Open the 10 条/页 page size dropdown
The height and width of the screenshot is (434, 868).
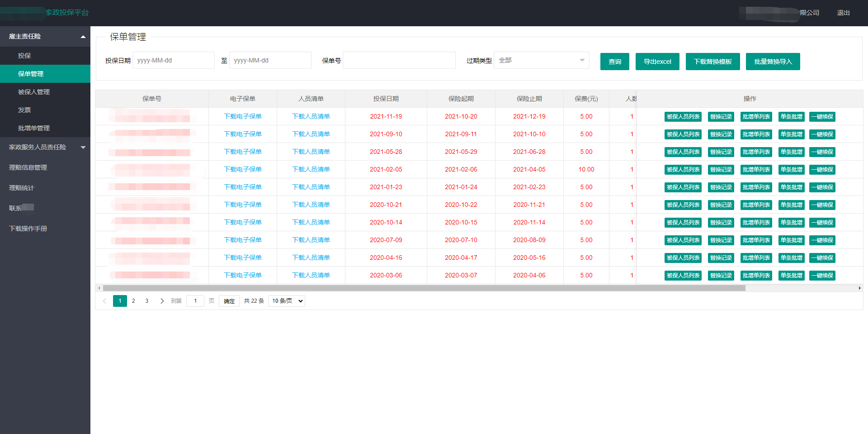click(287, 301)
